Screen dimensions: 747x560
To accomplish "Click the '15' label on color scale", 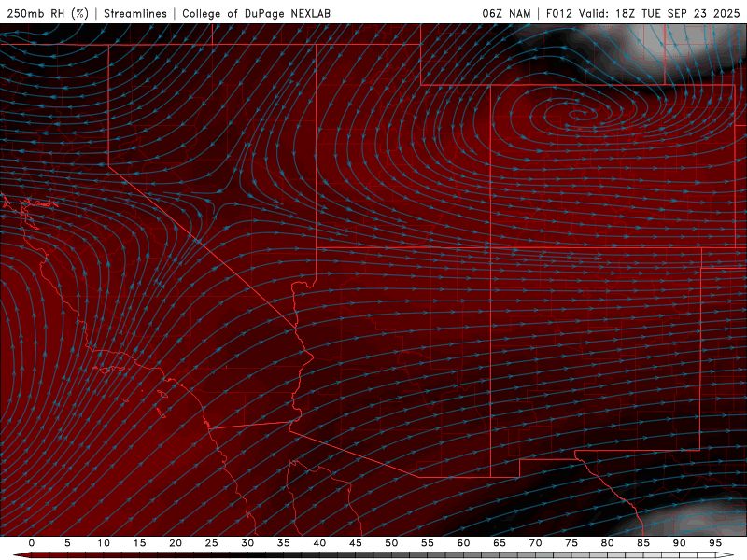I will [x=139, y=543].
